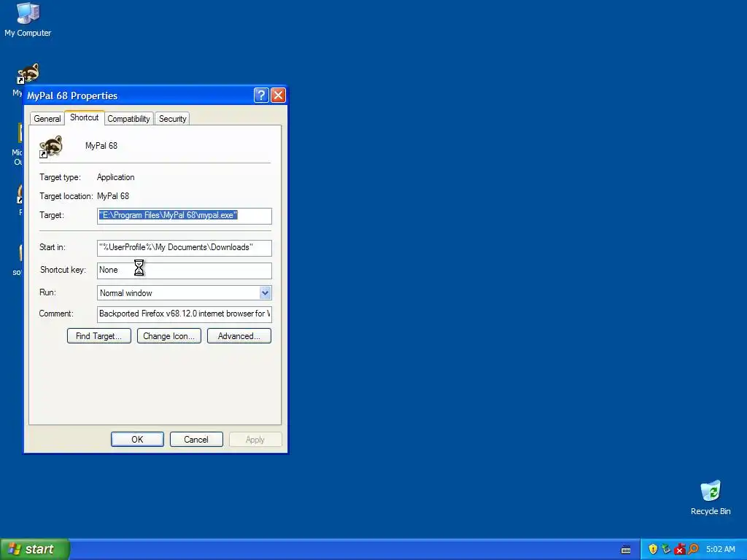Image resolution: width=747 pixels, height=560 pixels.
Task: Click the Safely Remove Hardware tray icon
Action: 666,549
